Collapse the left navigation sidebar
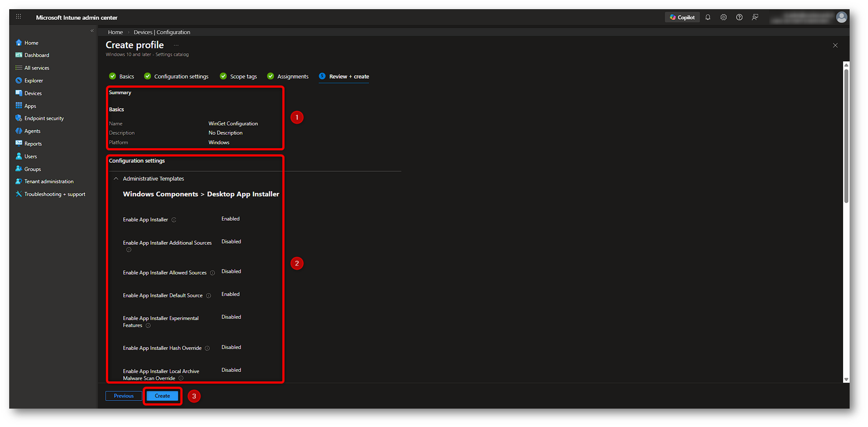The width and height of the screenshot is (868, 427). [x=92, y=31]
